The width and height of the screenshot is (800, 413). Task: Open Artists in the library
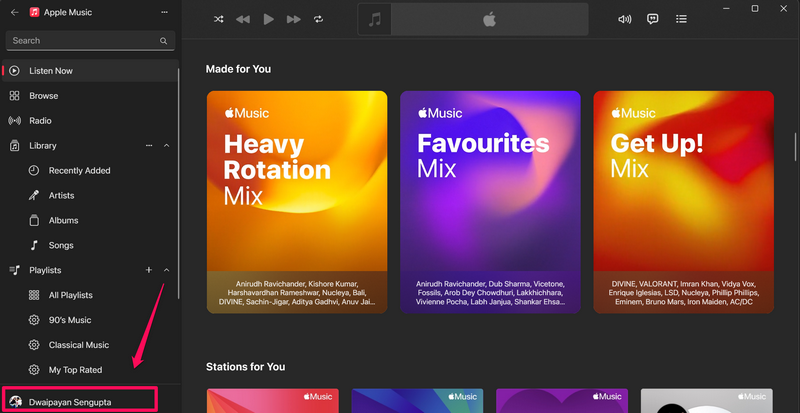(90, 196)
